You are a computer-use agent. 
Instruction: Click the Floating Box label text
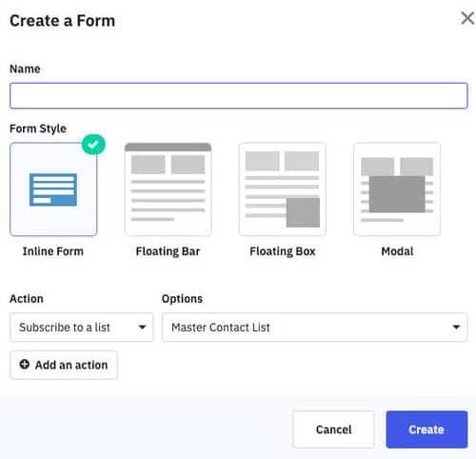283,251
